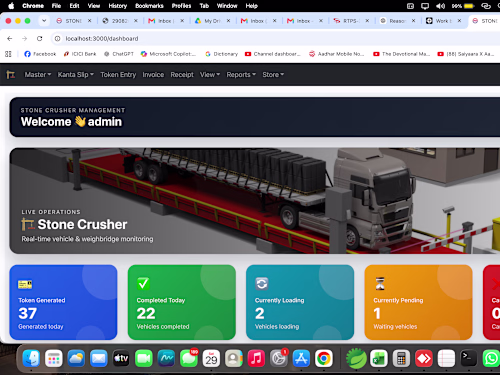Open the Profiles menu
This screenshot has height=375, width=500.
pyautogui.click(x=181, y=6)
